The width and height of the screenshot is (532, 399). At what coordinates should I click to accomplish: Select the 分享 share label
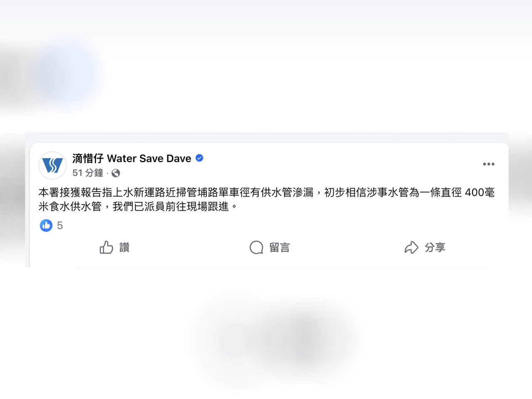[x=435, y=247]
